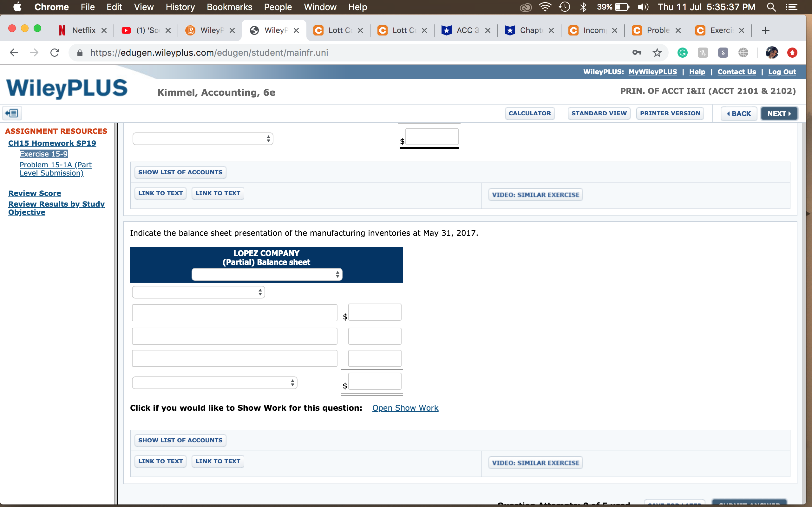Screen dimensions: 812x507
Task: Collapse the assignment resources sidebar panel
Action: pos(12,113)
